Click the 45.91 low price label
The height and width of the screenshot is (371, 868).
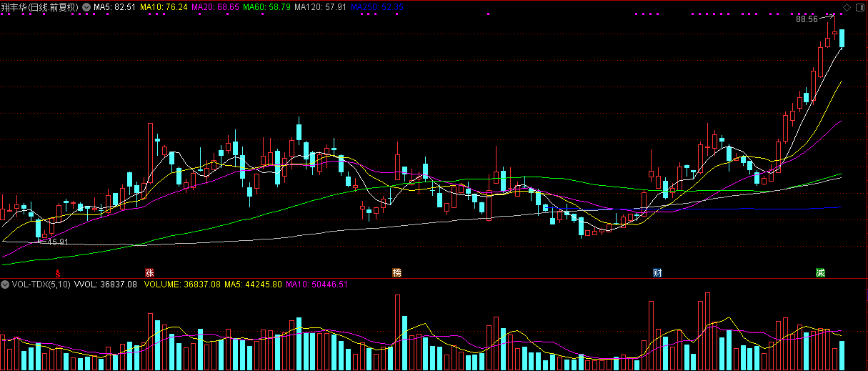[x=56, y=242]
